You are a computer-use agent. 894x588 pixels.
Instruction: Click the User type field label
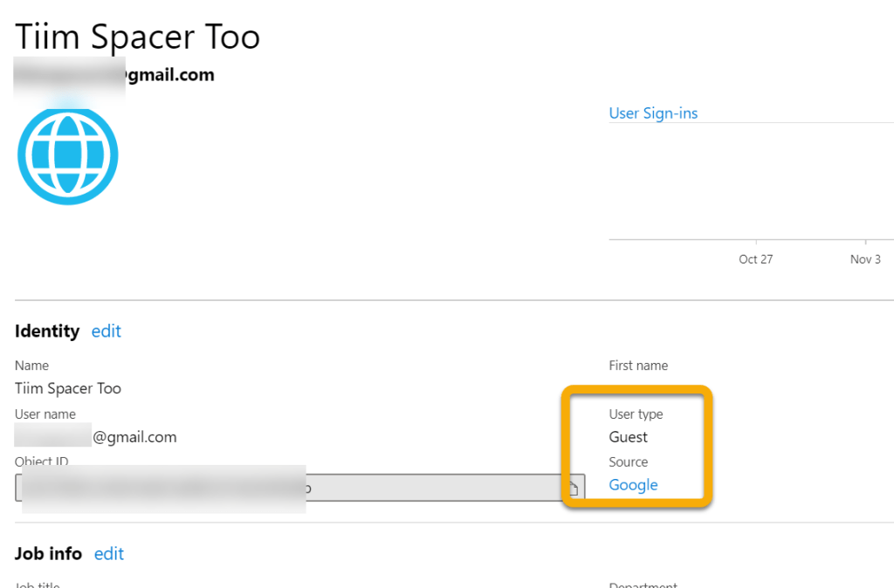pyautogui.click(x=636, y=414)
